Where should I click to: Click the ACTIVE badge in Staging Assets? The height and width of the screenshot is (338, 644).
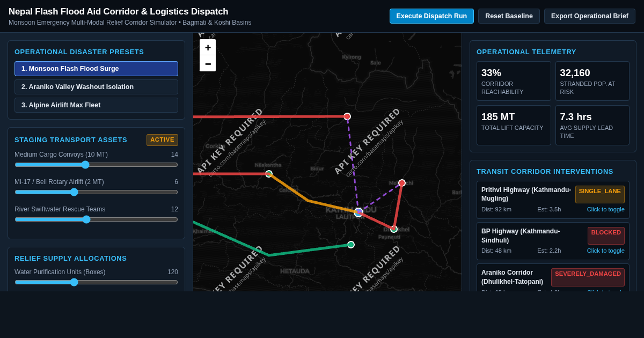click(x=162, y=140)
